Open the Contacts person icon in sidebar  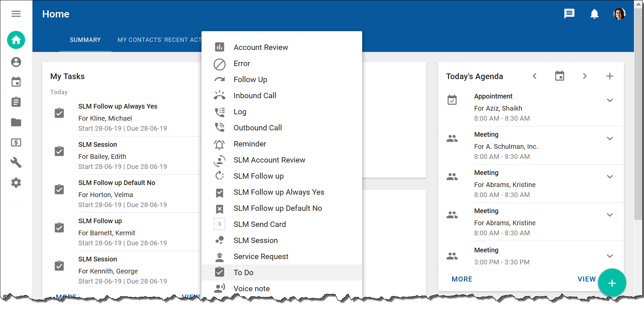tap(16, 62)
